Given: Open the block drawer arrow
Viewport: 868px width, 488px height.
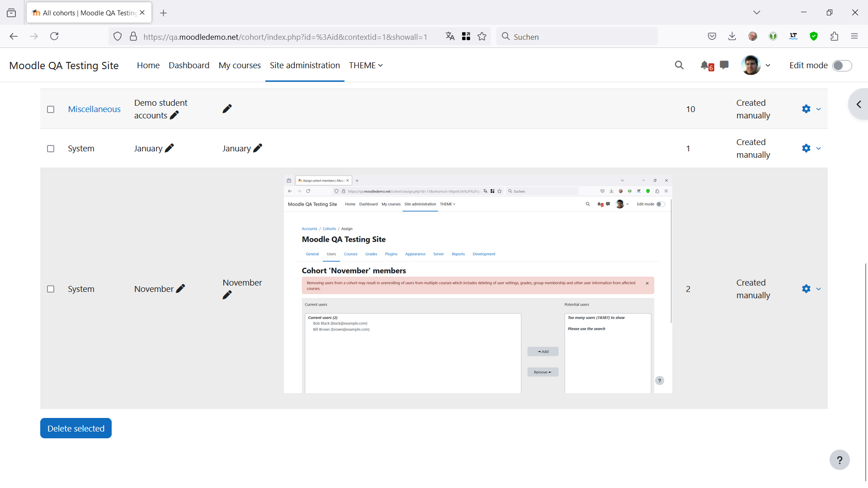Looking at the screenshot, I should click(x=859, y=104).
